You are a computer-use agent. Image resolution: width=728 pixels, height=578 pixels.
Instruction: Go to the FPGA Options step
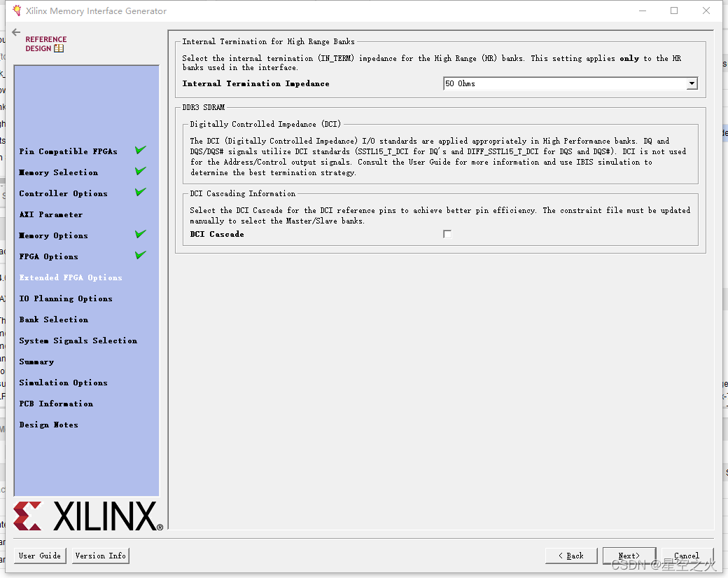pyautogui.click(x=49, y=256)
